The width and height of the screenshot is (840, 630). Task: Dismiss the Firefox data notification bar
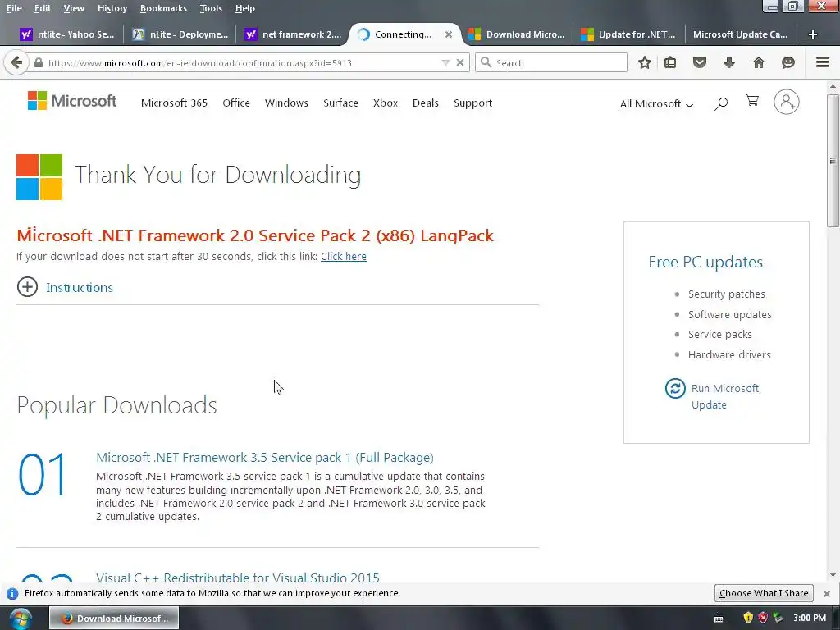(827, 594)
